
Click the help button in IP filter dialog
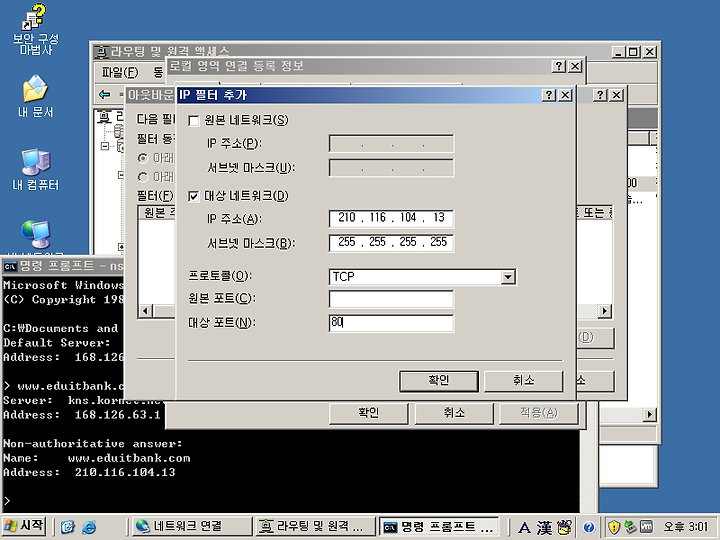tap(548, 95)
